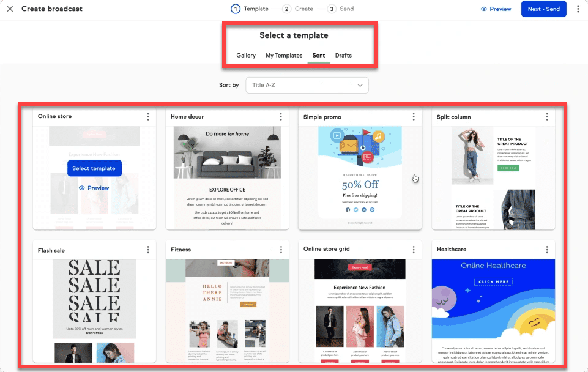Switch to the My Templates tab

point(284,55)
